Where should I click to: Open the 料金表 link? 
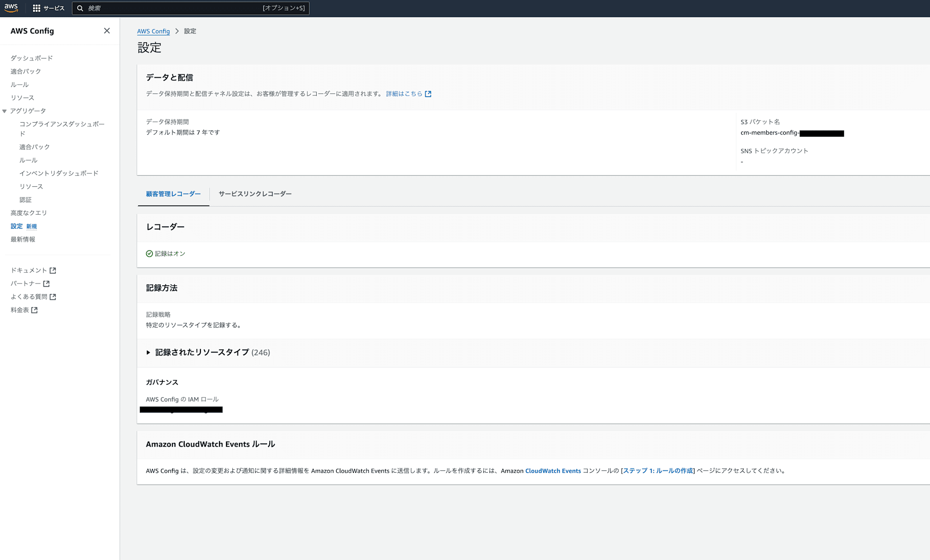20,310
